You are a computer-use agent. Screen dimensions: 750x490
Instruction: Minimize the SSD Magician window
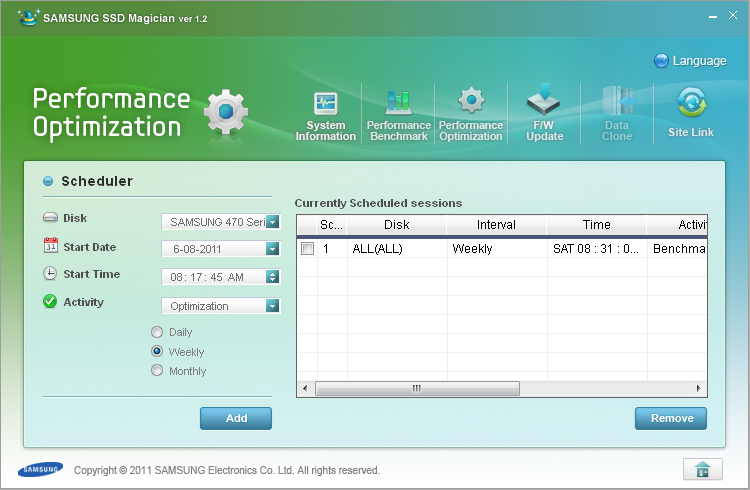pos(713,16)
